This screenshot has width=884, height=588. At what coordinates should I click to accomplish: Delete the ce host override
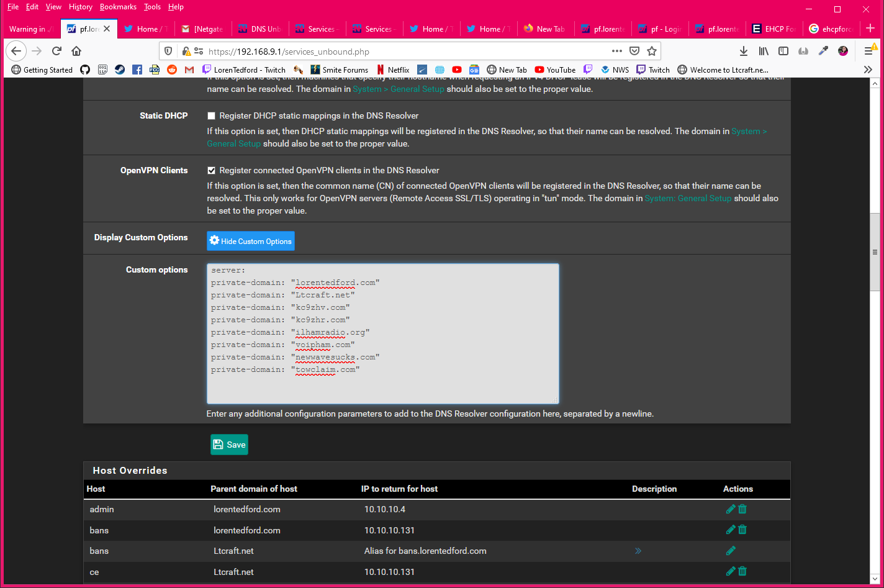click(742, 572)
